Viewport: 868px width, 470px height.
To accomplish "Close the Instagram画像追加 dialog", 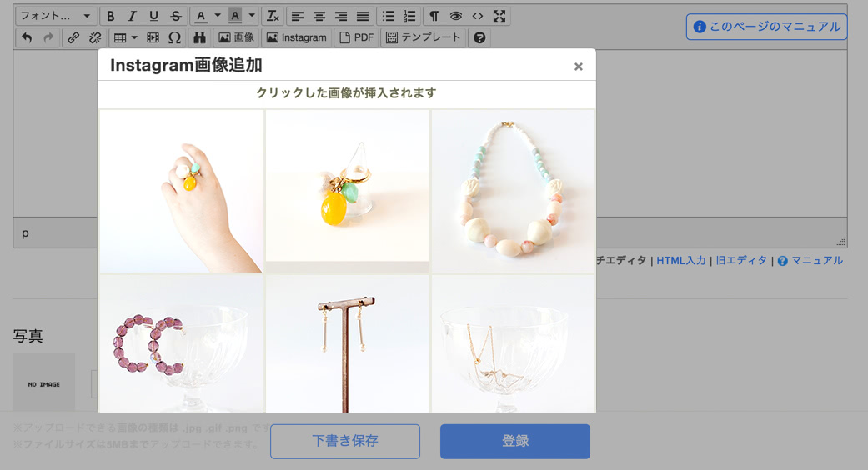I will (579, 67).
